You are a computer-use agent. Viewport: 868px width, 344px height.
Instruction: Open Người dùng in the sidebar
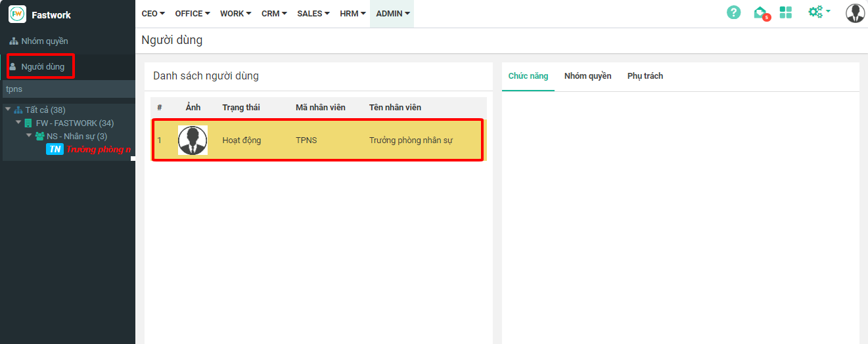click(42, 67)
